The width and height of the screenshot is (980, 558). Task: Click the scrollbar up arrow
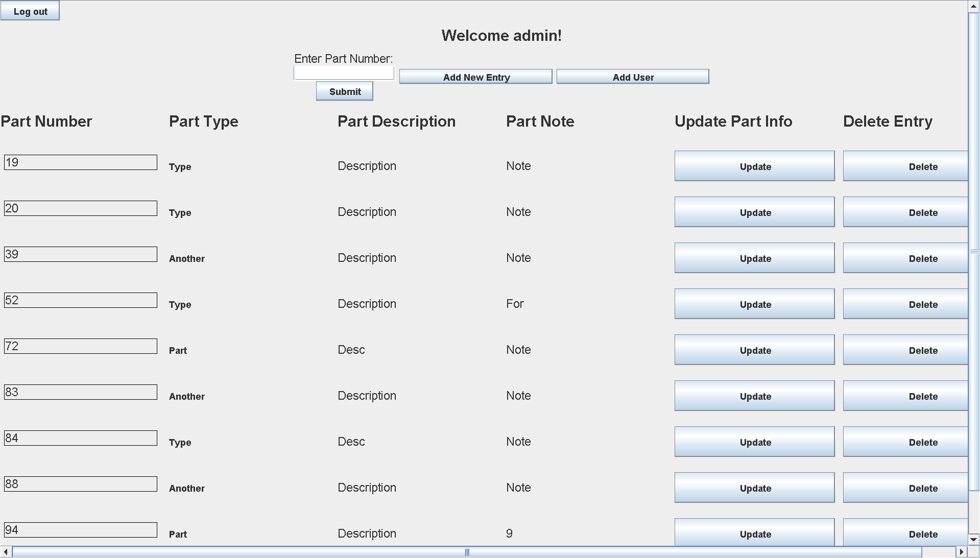tap(973, 6)
